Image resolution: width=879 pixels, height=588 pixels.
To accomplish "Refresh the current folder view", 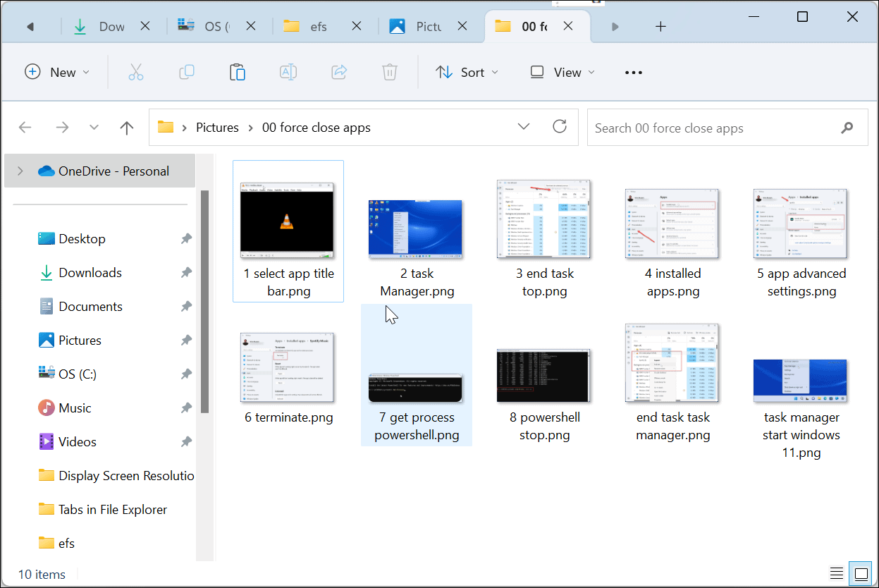I will pos(560,127).
